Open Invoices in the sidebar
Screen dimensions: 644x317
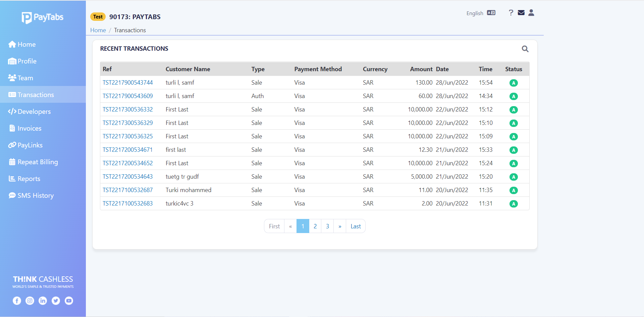(43, 128)
